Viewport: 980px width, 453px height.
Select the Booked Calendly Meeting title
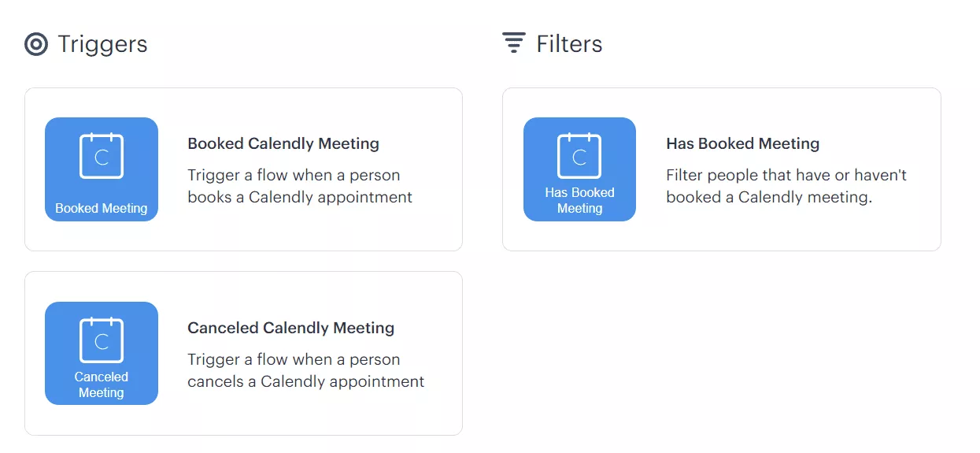(x=283, y=143)
